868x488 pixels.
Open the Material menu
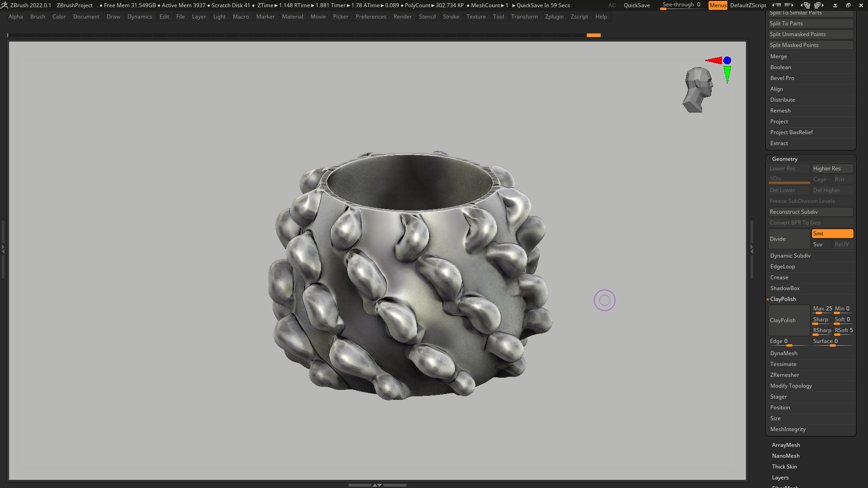[292, 17]
